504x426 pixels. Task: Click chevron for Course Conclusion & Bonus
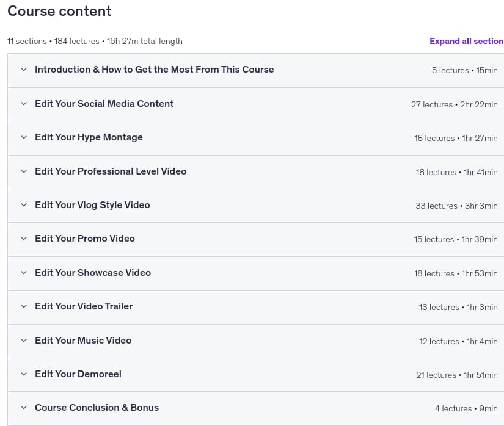click(x=24, y=408)
